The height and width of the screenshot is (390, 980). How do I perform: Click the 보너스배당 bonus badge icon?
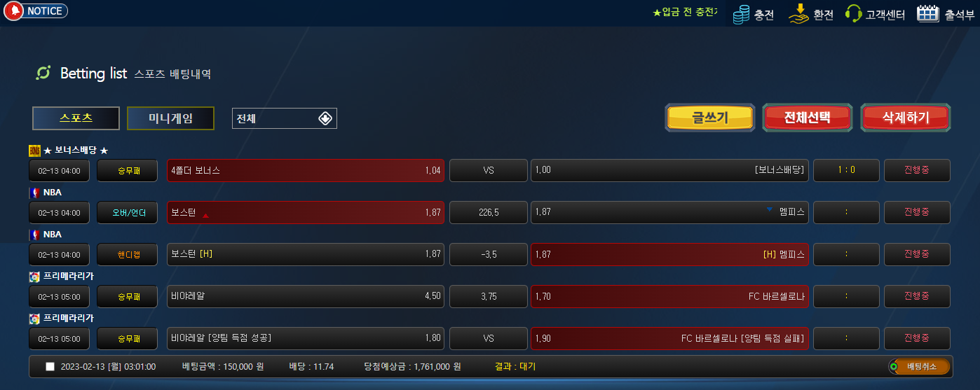(34, 151)
